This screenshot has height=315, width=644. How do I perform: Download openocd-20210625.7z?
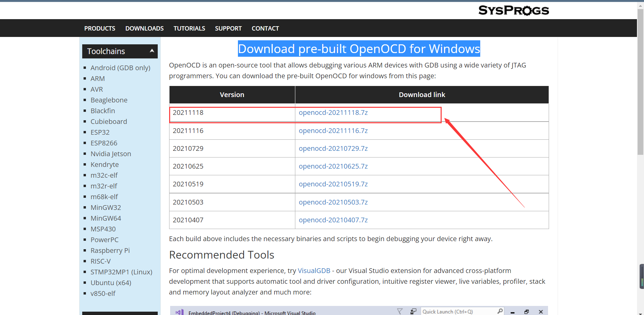click(333, 166)
